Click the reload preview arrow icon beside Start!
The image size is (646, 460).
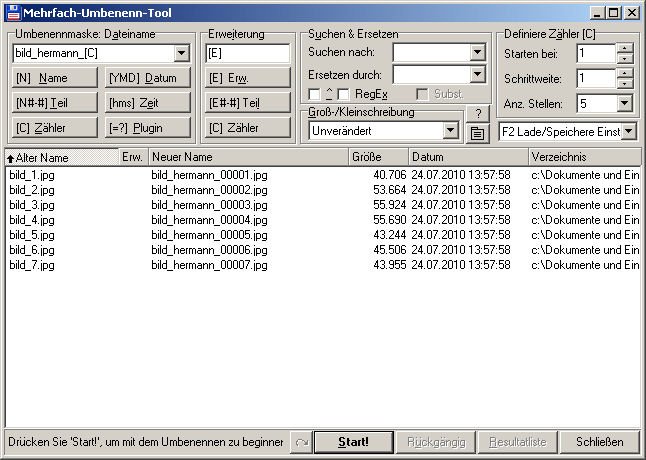click(302, 442)
